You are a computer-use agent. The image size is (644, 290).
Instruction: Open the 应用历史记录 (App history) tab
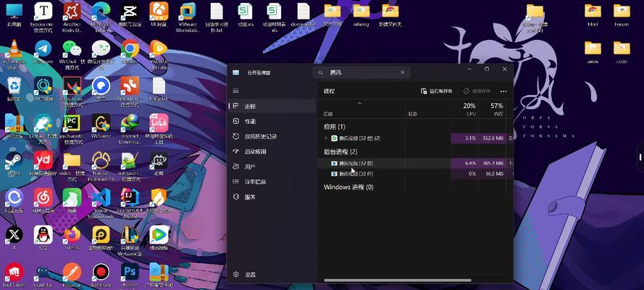(x=272, y=136)
